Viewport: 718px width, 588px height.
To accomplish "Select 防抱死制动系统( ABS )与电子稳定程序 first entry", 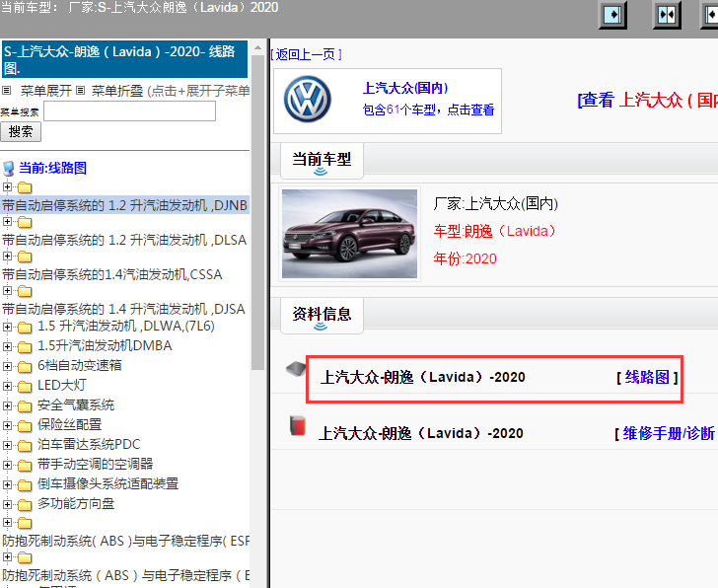I will tap(125, 541).
